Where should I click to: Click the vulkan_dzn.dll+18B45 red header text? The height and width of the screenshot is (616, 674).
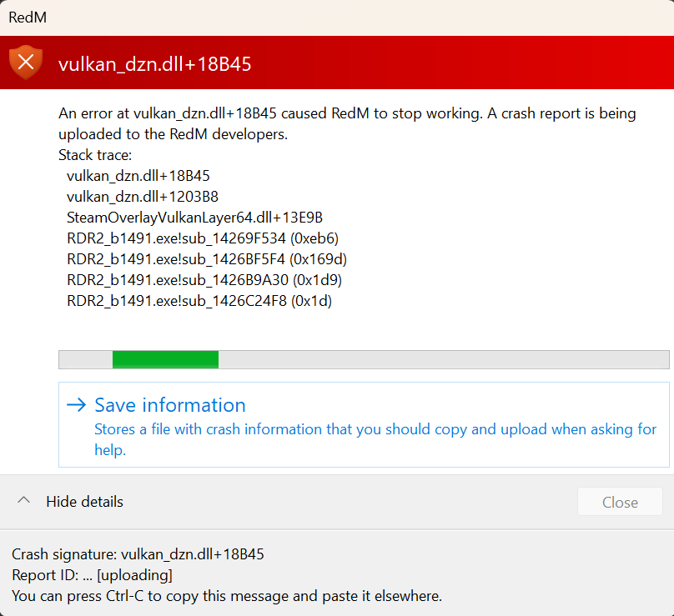click(155, 64)
